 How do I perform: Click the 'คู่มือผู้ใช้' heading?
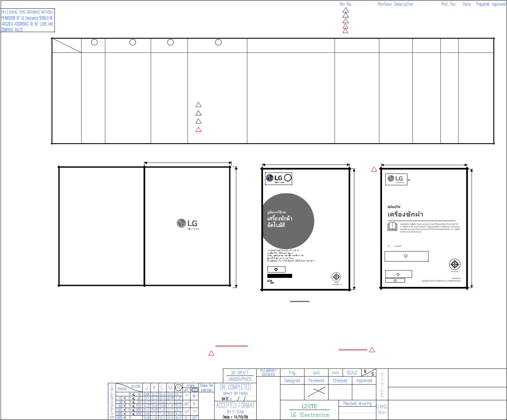[x=394, y=207]
